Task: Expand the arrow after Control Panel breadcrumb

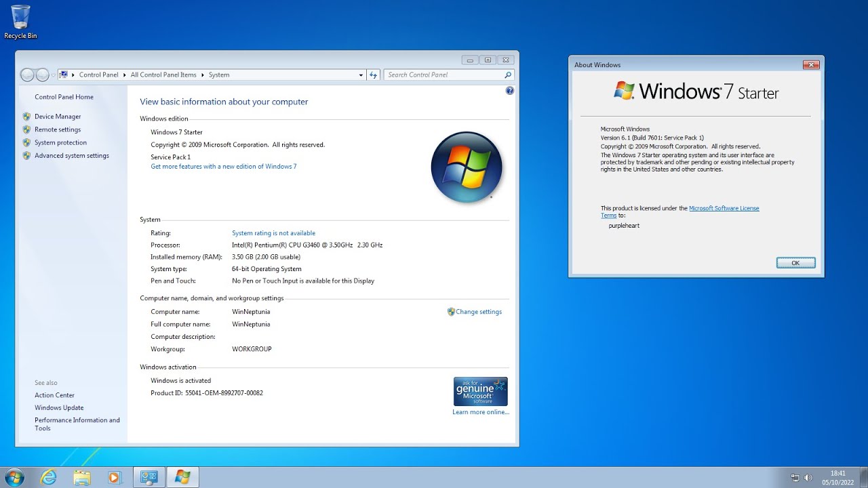Action: 124,75
